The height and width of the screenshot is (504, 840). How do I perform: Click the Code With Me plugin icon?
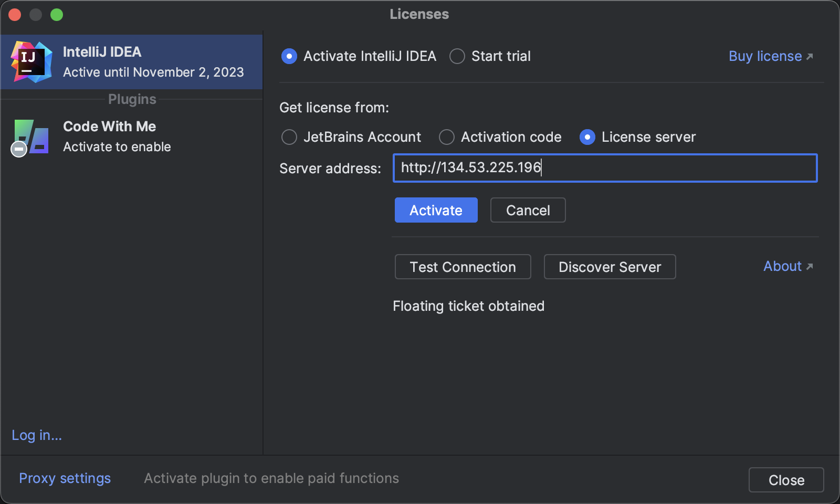pyautogui.click(x=30, y=137)
